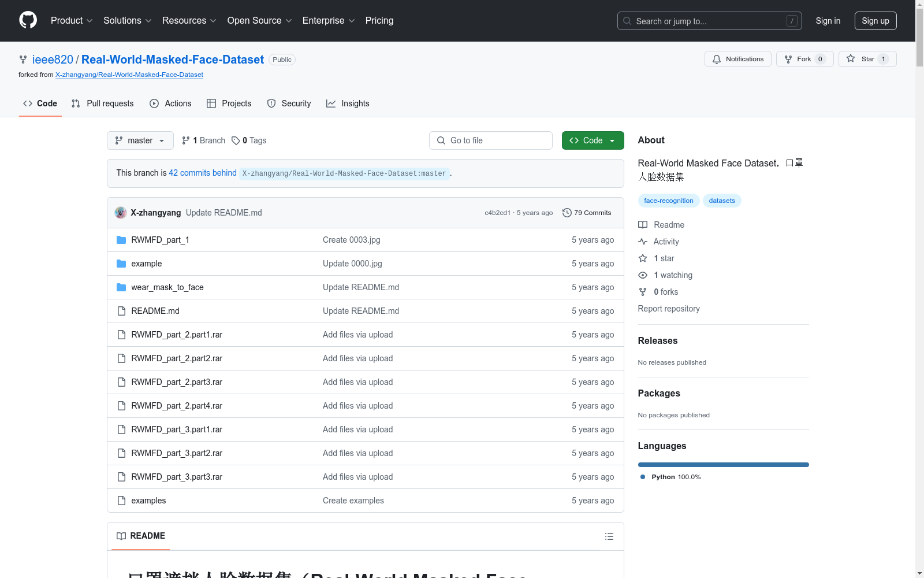This screenshot has height=578, width=924.
Task: Open the wear_mask_to_face folder
Action: coord(167,287)
